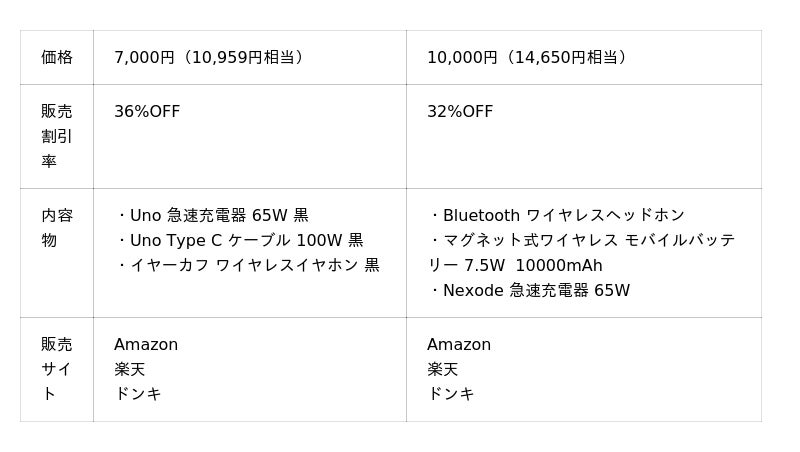Image resolution: width=800 pixels, height=452 pixels.
Task: Click Uno Type C ケーブル 100W 黒
Action: [241, 240]
